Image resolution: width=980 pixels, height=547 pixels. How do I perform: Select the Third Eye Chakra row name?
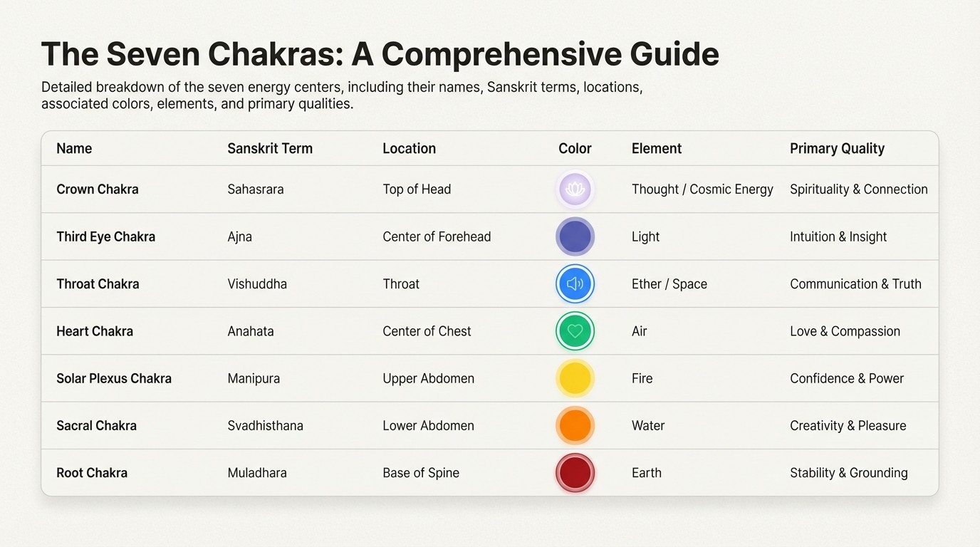[x=105, y=236]
